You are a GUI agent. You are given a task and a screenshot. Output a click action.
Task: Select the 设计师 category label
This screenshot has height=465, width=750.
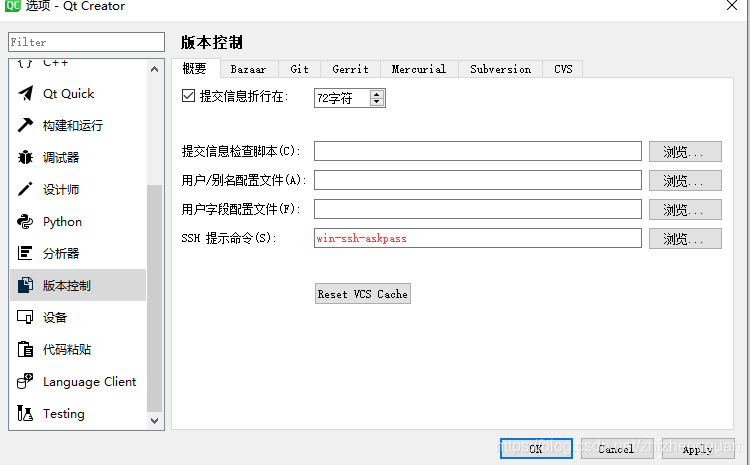click(61, 190)
